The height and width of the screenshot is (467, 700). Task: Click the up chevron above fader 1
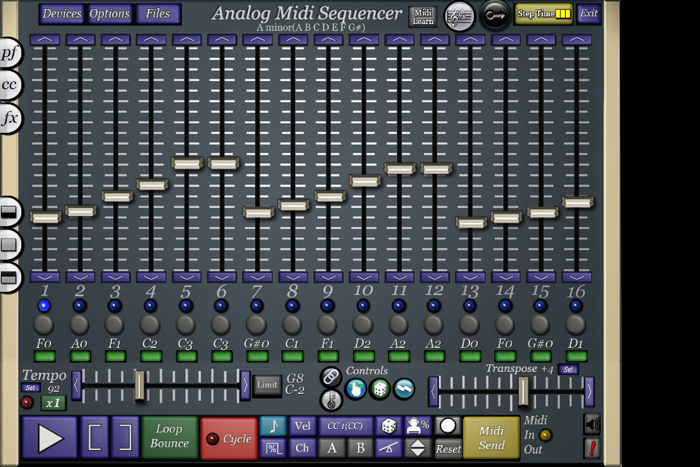coord(45,40)
